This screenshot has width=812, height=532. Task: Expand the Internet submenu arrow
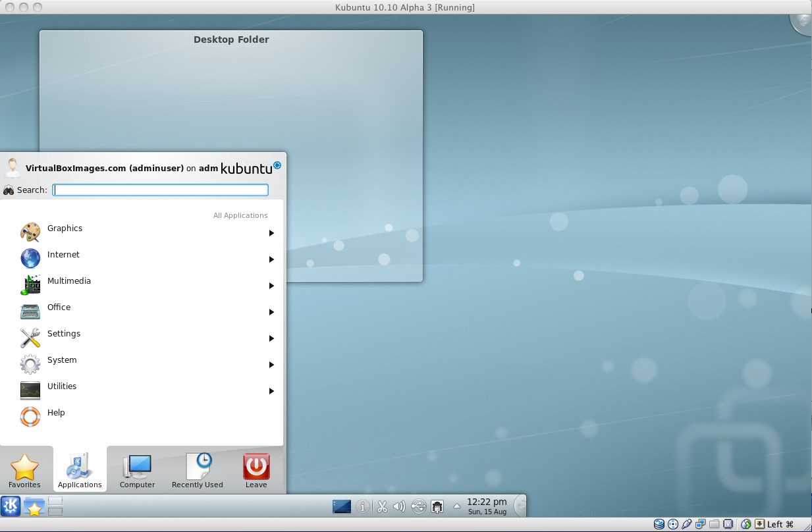271,259
